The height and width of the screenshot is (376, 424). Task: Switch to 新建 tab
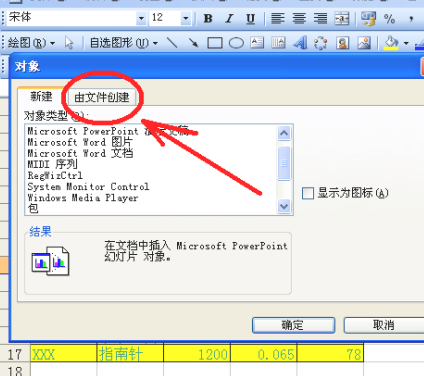pyautogui.click(x=41, y=97)
